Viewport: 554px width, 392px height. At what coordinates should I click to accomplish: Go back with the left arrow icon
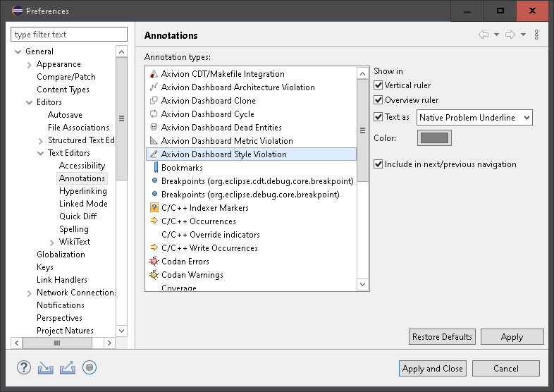click(484, 35)
